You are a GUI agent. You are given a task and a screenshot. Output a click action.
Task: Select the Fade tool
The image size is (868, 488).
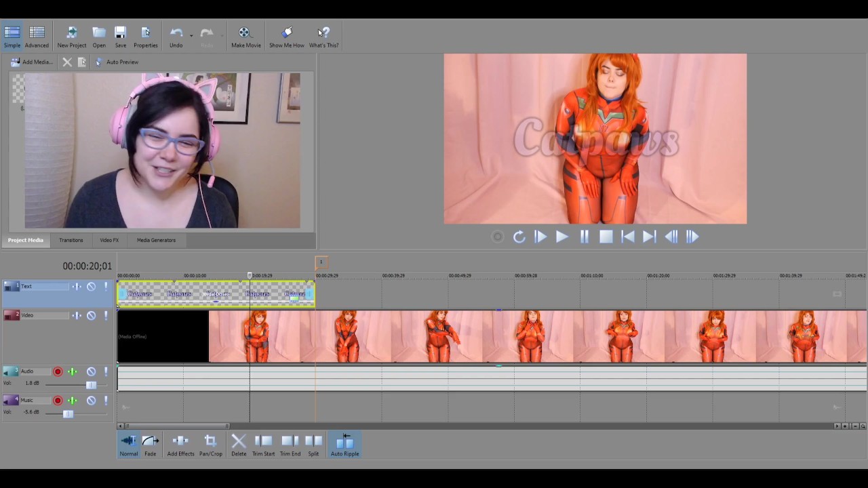click(150, 445)
